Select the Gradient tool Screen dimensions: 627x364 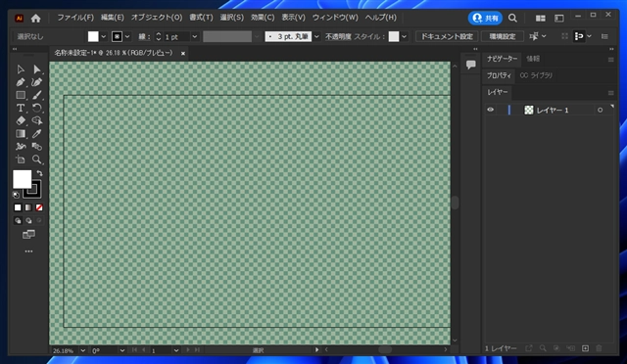21,133
